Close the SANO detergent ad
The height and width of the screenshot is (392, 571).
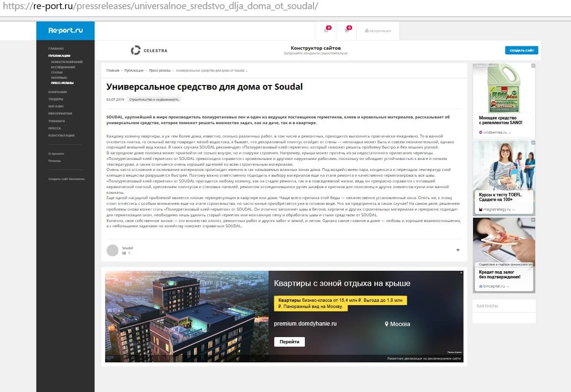533,66
